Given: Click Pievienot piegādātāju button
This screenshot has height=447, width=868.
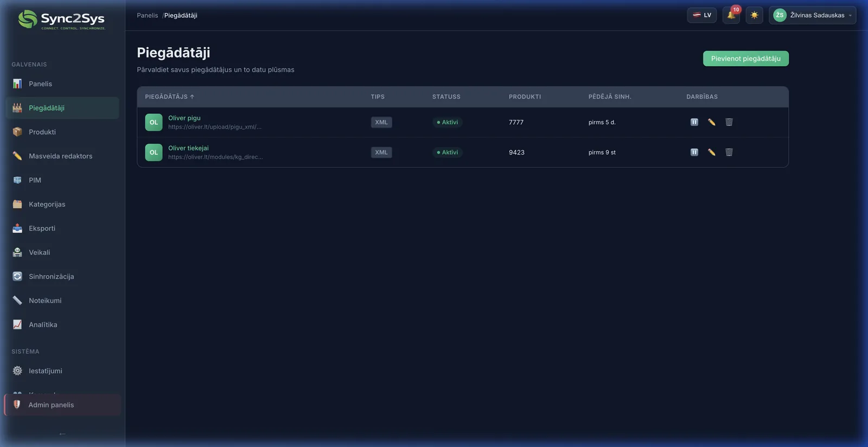Looking at the screenshot, I should 745,59.
